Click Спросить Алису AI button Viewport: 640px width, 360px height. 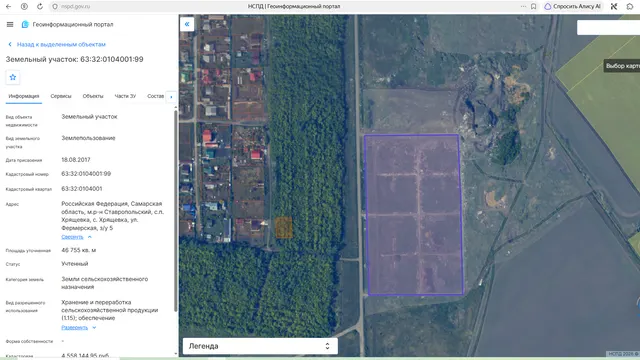[573, 7]
